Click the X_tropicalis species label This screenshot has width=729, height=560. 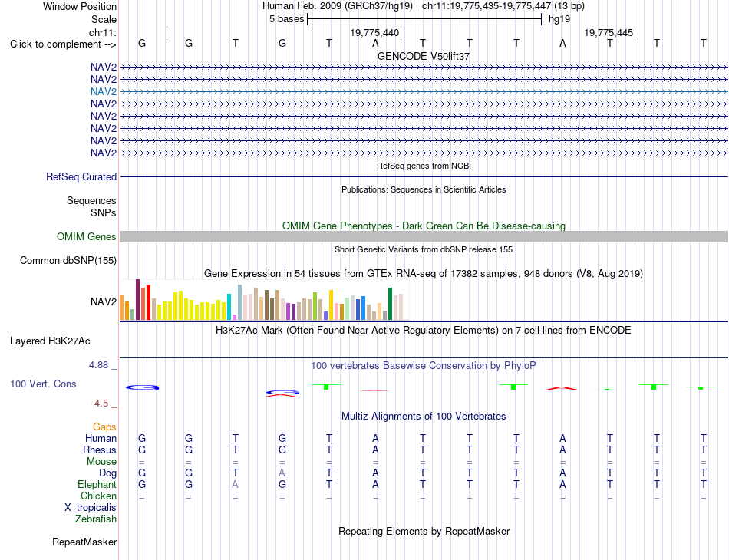[91, 508]
